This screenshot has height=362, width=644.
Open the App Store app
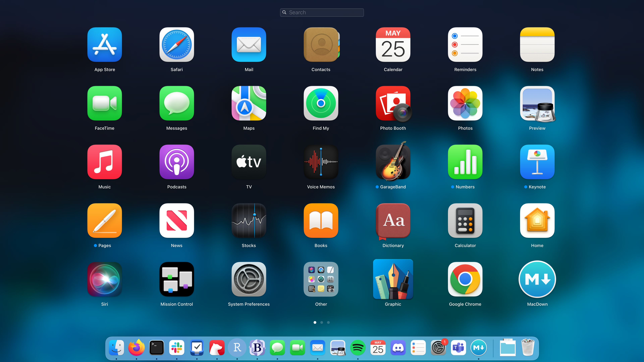(x=104, y=44)
